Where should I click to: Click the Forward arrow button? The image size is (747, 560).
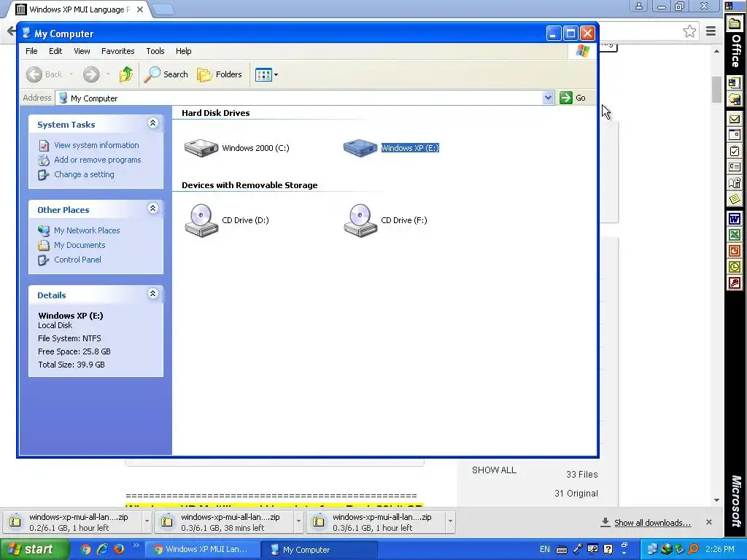click(91, 74)
